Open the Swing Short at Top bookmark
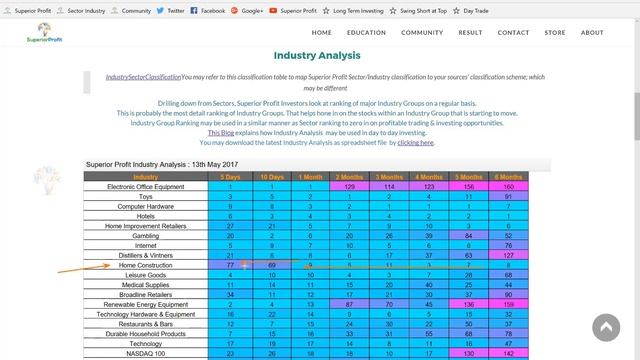The height and width of the screenshot is (360, 640). [418, 11]
